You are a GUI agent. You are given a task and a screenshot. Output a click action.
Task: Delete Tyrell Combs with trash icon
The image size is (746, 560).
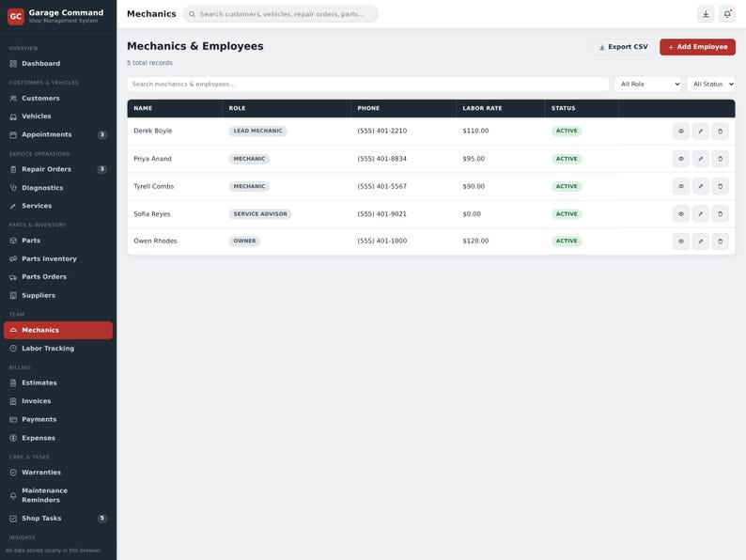(720, 186)
